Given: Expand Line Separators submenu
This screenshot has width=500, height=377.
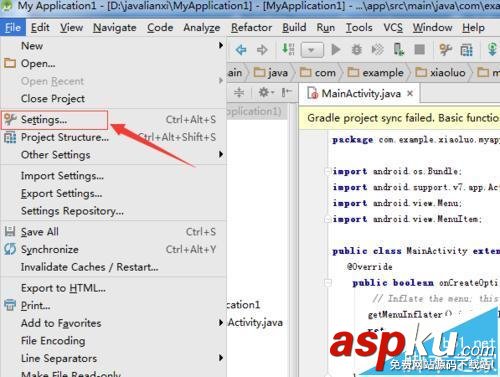Looking at the screenshot, I should (113, 359).
